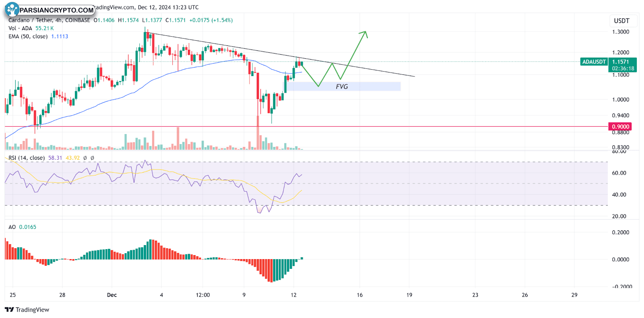Click the 0.0000 AO axis label
Image resolution: width=644 pixels, height=318 pixels.
[621, 260]
